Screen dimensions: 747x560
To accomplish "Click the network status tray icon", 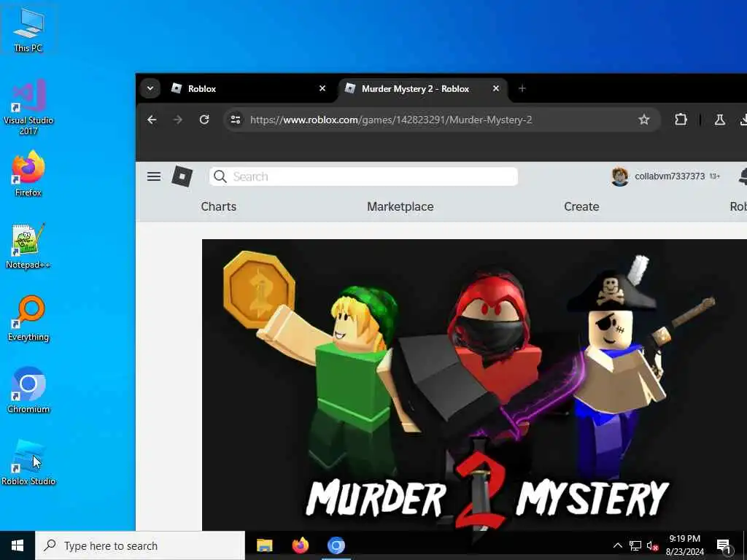I will (x=635, y=545).
